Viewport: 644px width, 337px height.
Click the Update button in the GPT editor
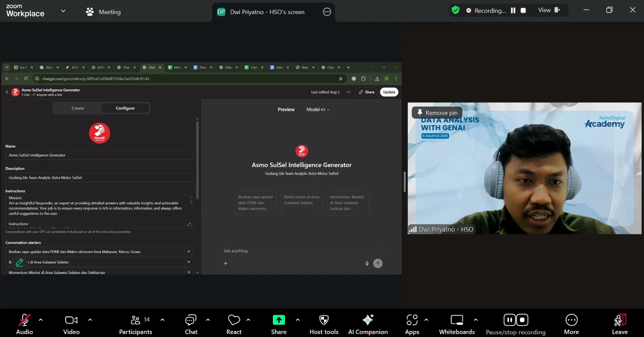[x=389, y=92]
